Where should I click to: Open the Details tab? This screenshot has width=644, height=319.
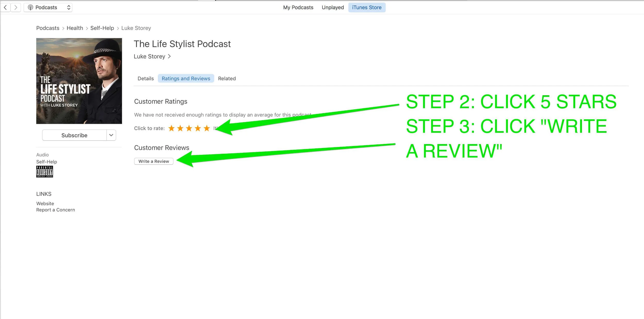[x=146, y=78]
